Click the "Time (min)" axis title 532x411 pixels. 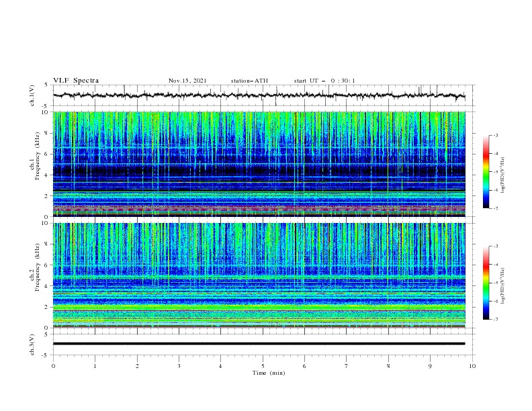pyautogui.click(x=269, y=373)
